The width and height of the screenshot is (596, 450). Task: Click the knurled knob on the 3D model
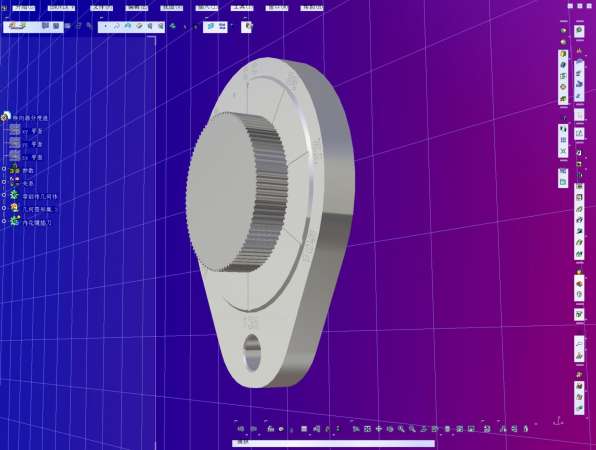pos(236,192)
